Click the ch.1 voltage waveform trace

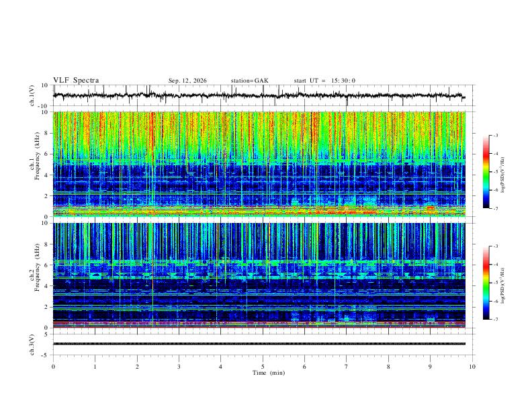pos(259,95)
